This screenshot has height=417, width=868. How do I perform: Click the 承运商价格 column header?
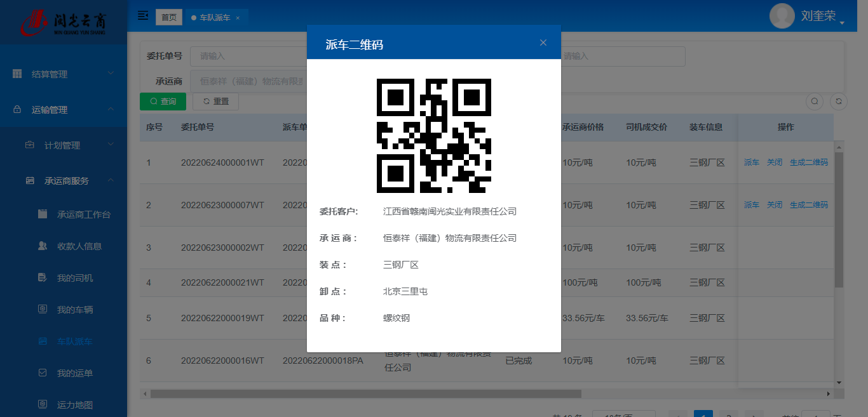click(x=583, y=127)
